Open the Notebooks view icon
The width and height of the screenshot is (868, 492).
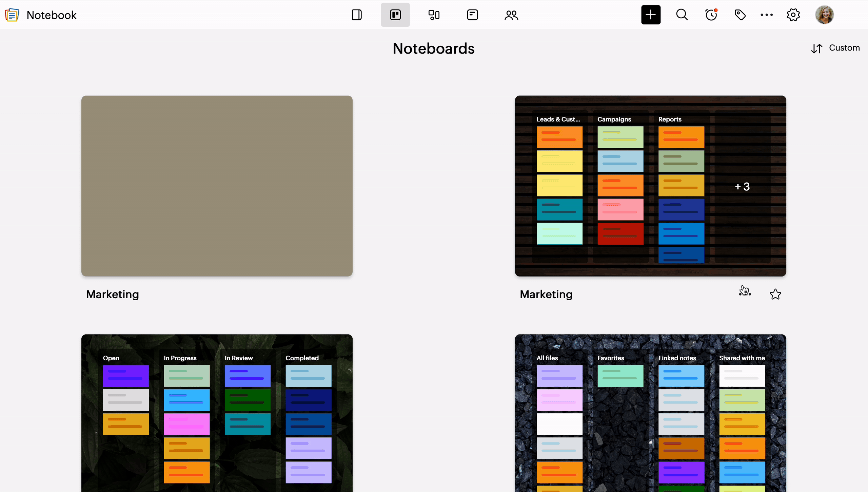point(357,15)
